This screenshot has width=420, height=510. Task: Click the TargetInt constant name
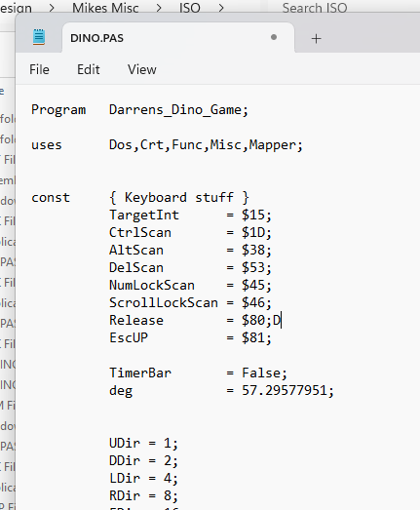coord(144,215)
